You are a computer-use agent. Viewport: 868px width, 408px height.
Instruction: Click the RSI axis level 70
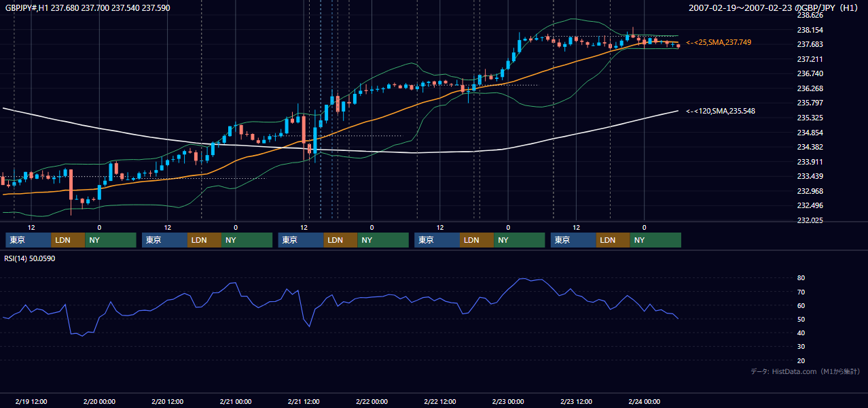point(801,292)
